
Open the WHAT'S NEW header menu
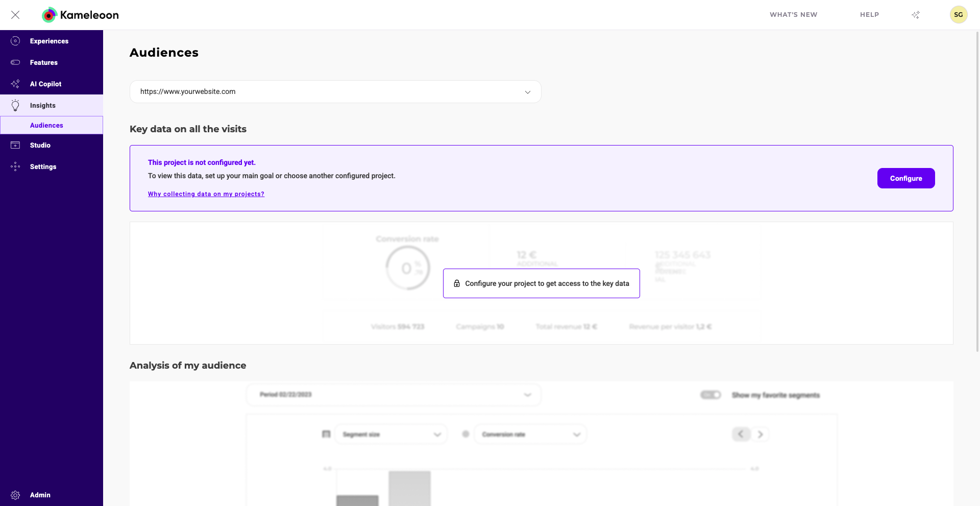tap(793, 15)
